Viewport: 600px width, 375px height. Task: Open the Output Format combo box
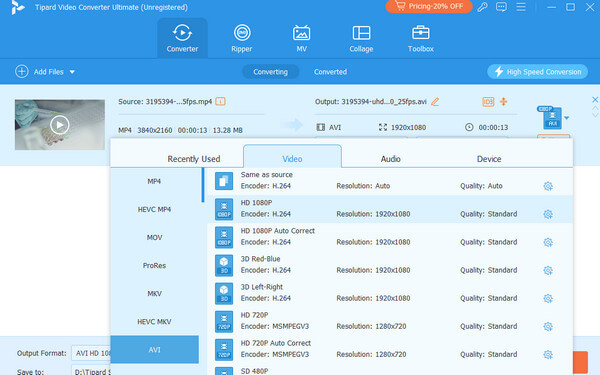pyautogui.click(x=91, y=353)
